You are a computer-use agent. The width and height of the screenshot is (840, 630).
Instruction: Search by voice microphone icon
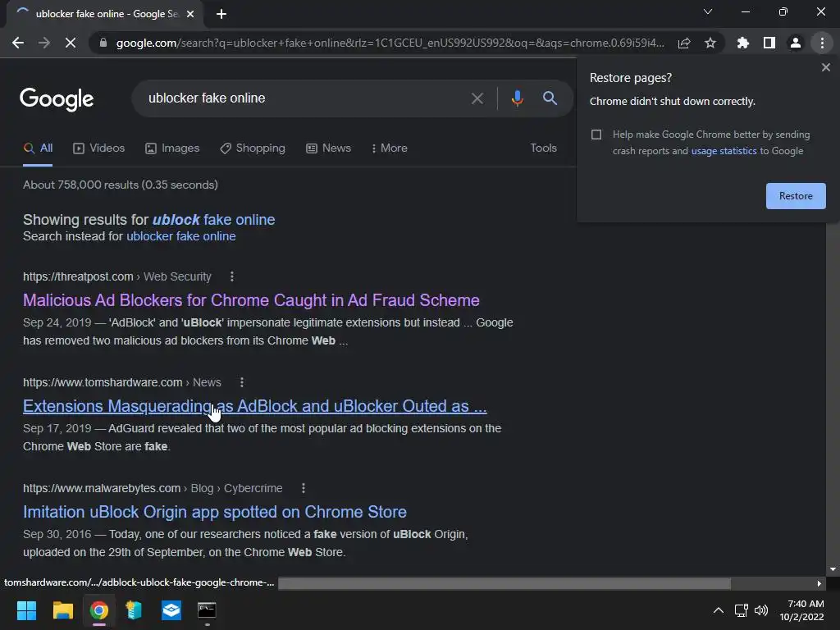[517, 98]
